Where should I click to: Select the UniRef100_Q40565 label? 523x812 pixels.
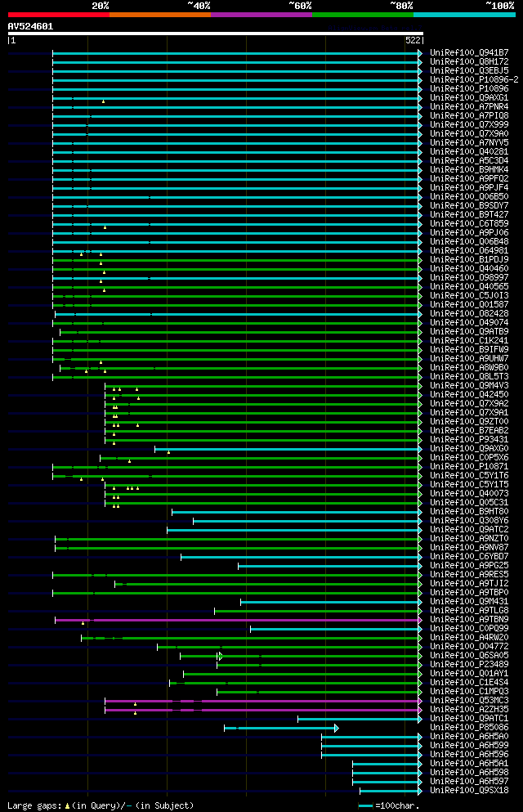[x=469, y=286]
